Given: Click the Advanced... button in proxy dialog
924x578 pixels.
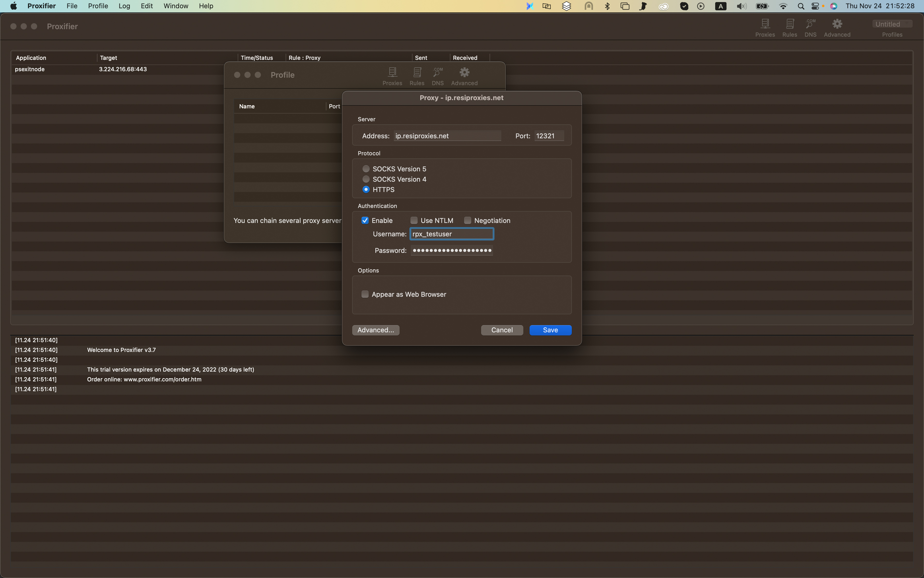Looking at the screenshot, I should pos(376,330).
